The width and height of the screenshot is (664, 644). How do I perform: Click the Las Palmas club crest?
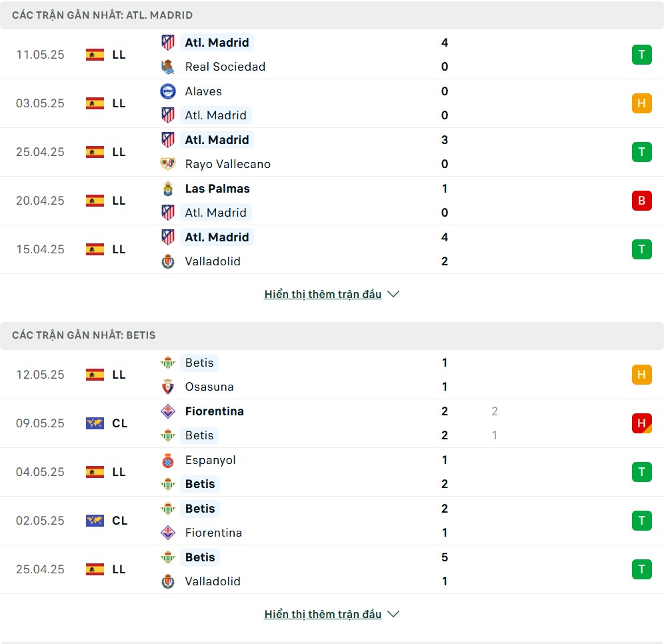click(168, 189)
